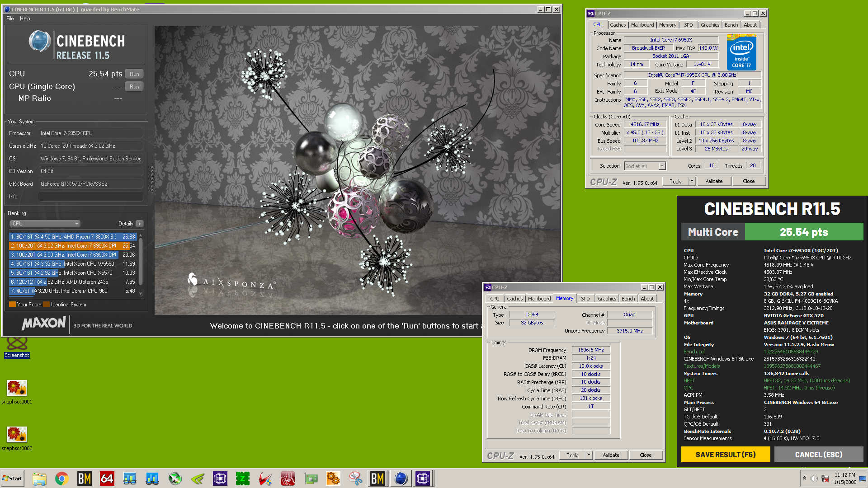The width and height of the screenshot is (868, 488).
Task: Launch the pinned purple CPU-Z taskbar icon
Action: pyautogui.click(x=220, y=479)
